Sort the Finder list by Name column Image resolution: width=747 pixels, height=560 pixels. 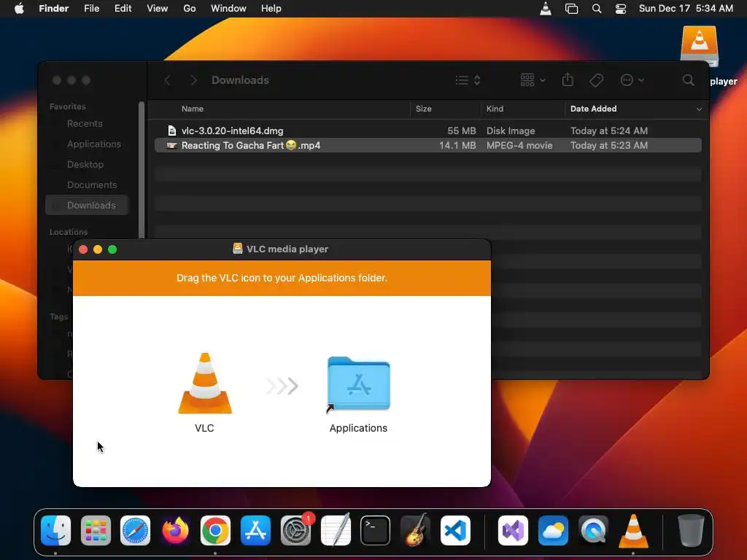[193, 109]
